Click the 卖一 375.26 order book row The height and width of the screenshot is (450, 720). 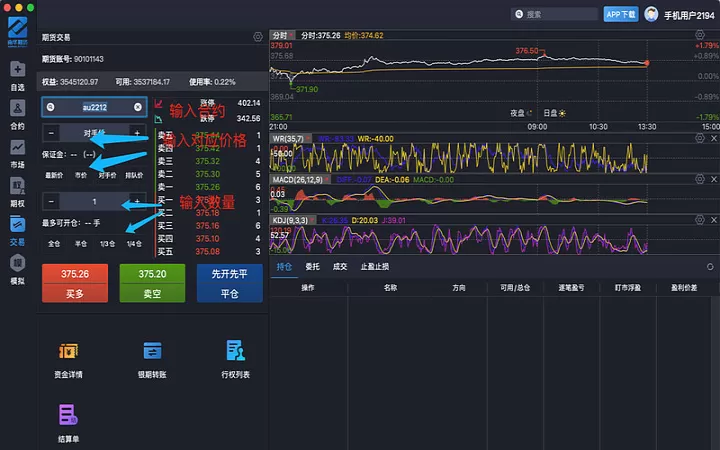click(x=209, y=187)
